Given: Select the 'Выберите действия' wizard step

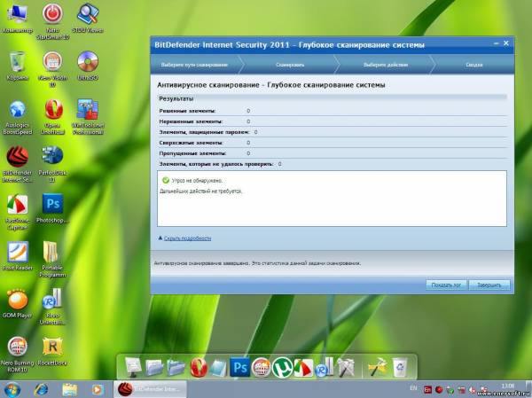Looking at the screenshot, I should (386, 65).
